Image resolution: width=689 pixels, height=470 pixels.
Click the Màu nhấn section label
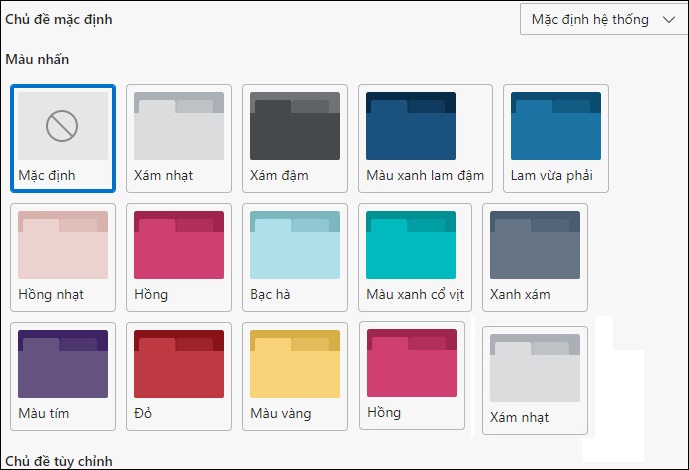[x=37, y=60]
